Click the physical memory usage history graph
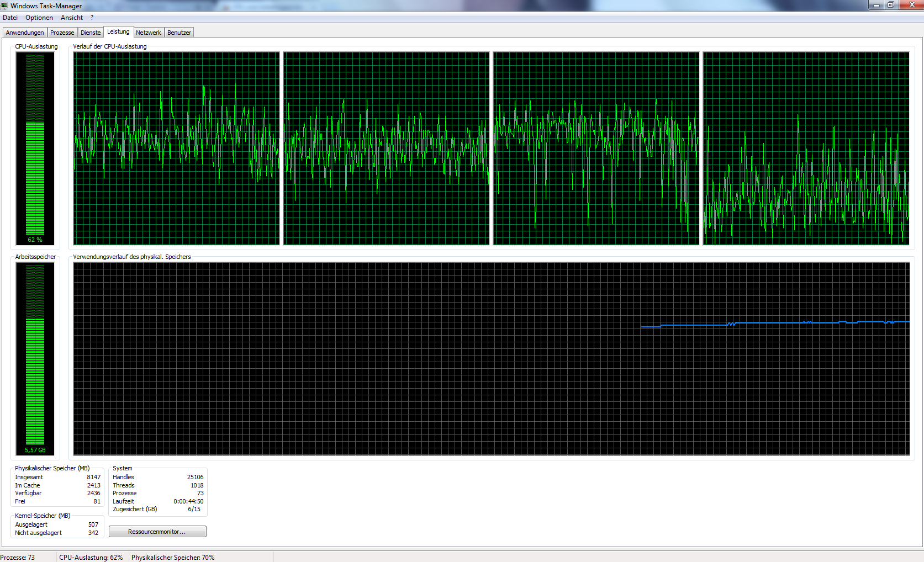Screen dimensions: 924x562 pyautogui.click(x=492, y=359)
